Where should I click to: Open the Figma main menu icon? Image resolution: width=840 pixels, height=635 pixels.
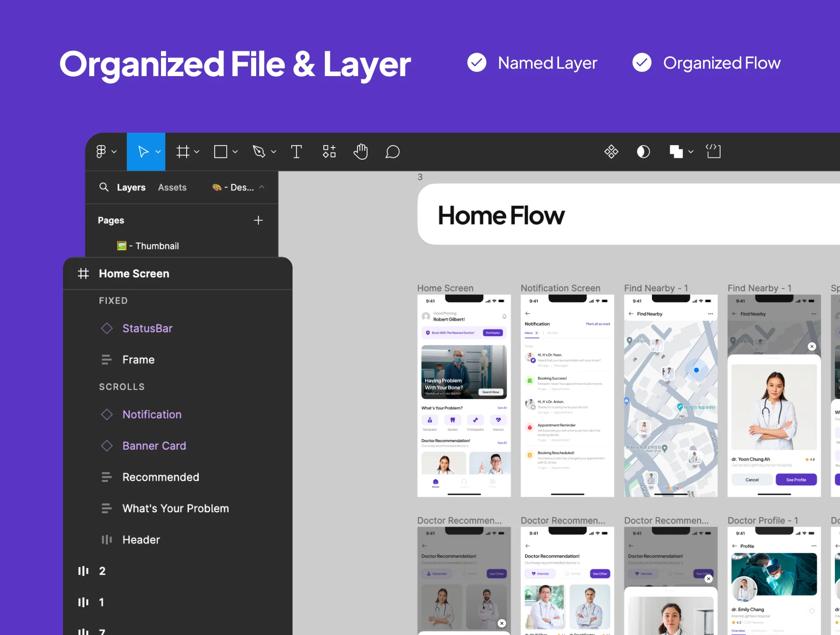pyautogui.click(x=101, y=152)
